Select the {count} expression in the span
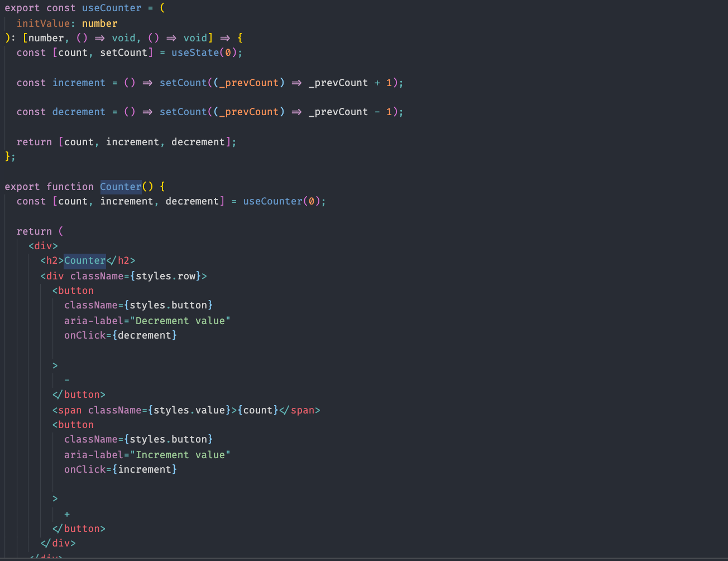The height and width of the screenshot is (561, 728). [x=257, y=410]
